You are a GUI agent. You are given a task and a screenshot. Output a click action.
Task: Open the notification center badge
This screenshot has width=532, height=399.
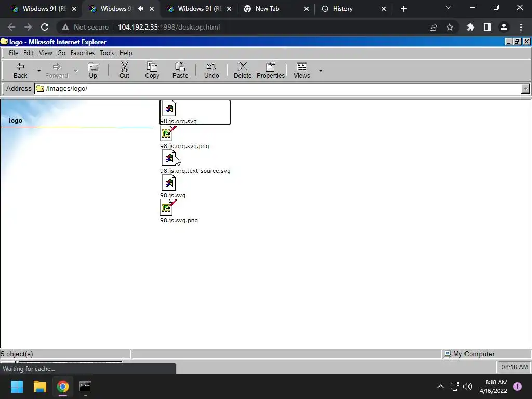(517, 387)
